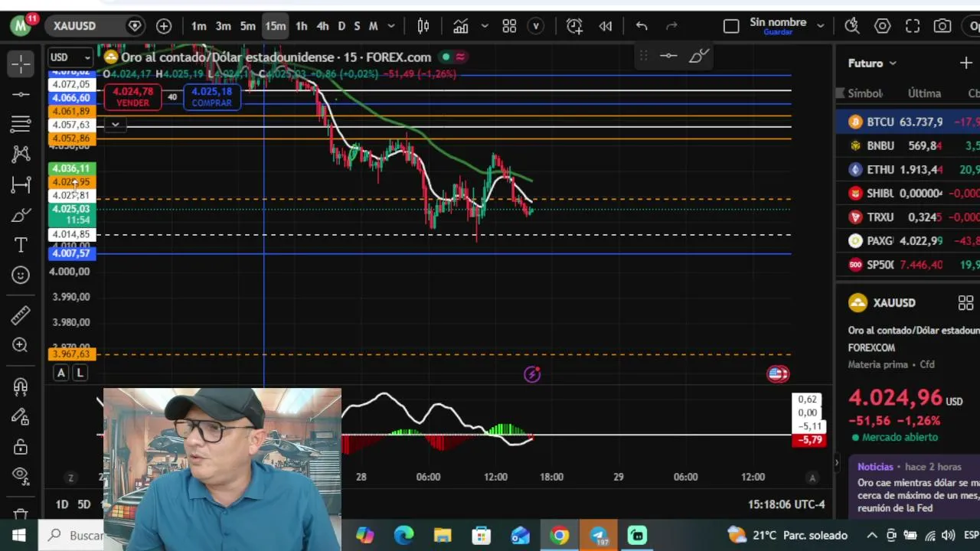Click Sin nombre layout name
Screen dimensions: 980x551
pos(778,23)
